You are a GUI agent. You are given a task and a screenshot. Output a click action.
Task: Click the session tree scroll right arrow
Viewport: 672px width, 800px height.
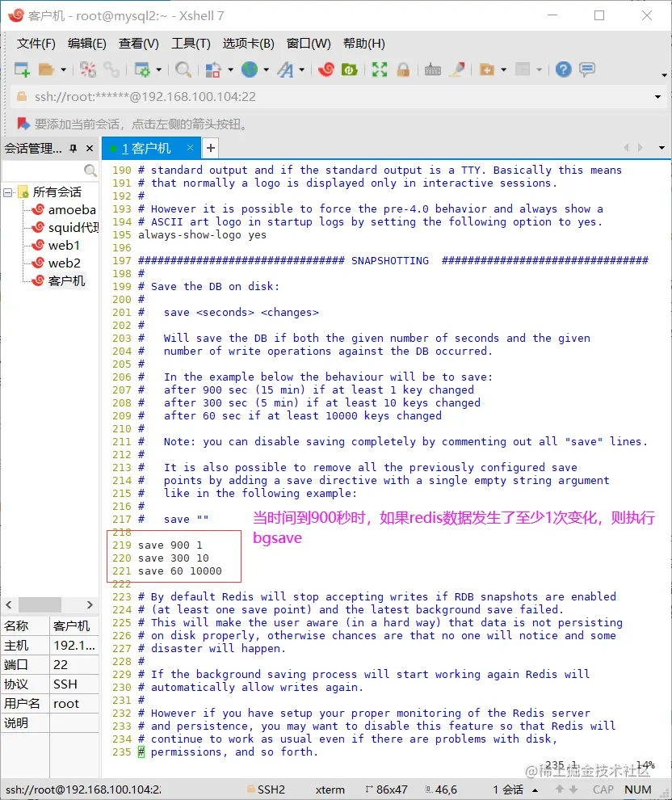90,604
